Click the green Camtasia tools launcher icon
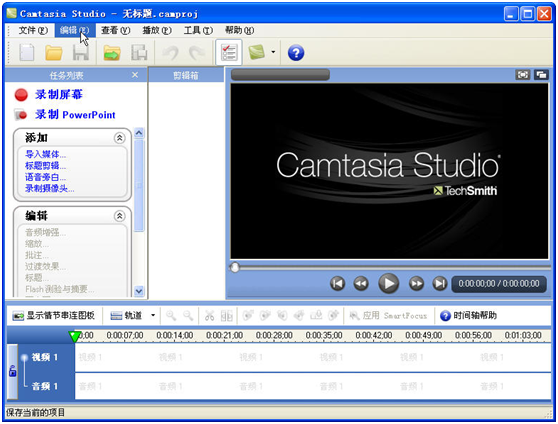 (257, 53)
